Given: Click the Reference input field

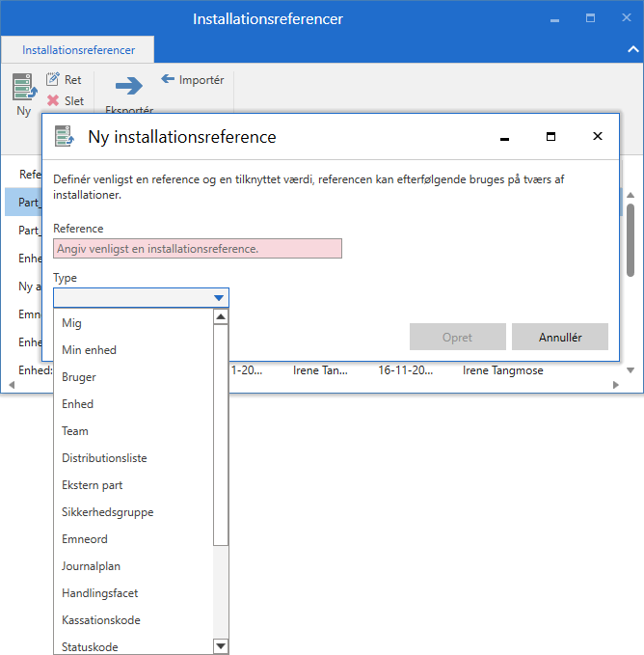Looking at the screenshot, I should (x=198, y=249).
